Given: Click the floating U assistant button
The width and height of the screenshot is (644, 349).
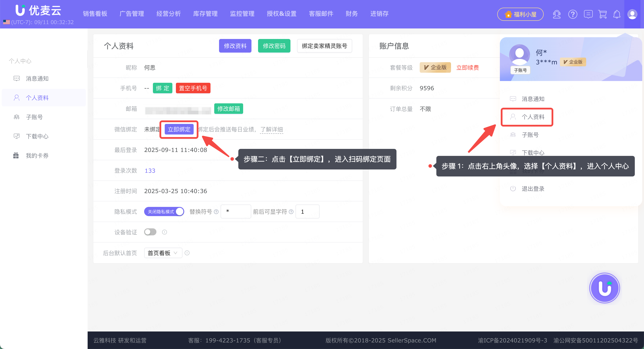Looking at the screenshot, I should [x=605, y=288].
